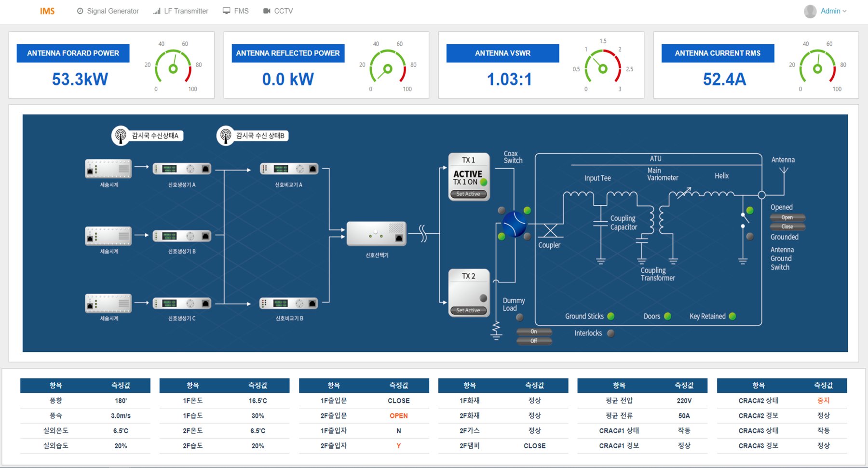
Task: Click the Doors status indicator
Action: coord(668,316)
